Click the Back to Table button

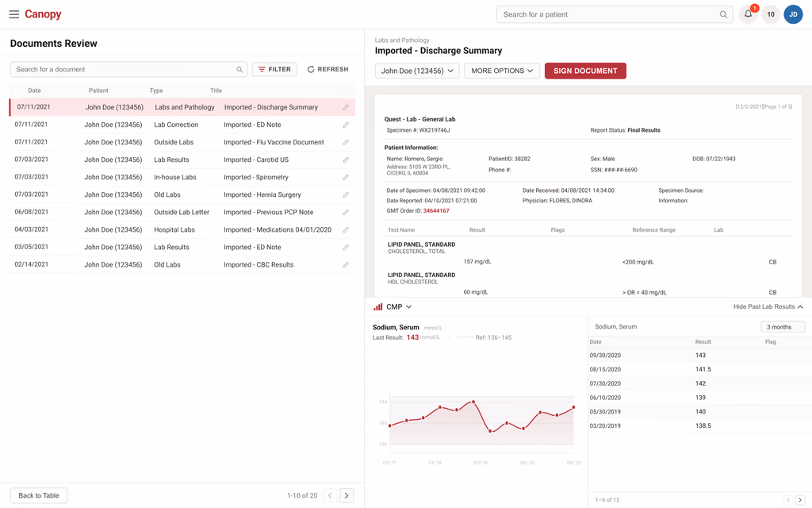tap(39, 495)
